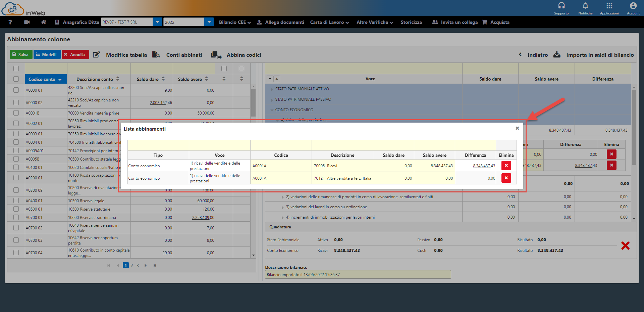Delete the 70121 Altre vendite pairing row
Image resolution: width=644 pixels, height=312 pixels.
pos(506,178)
